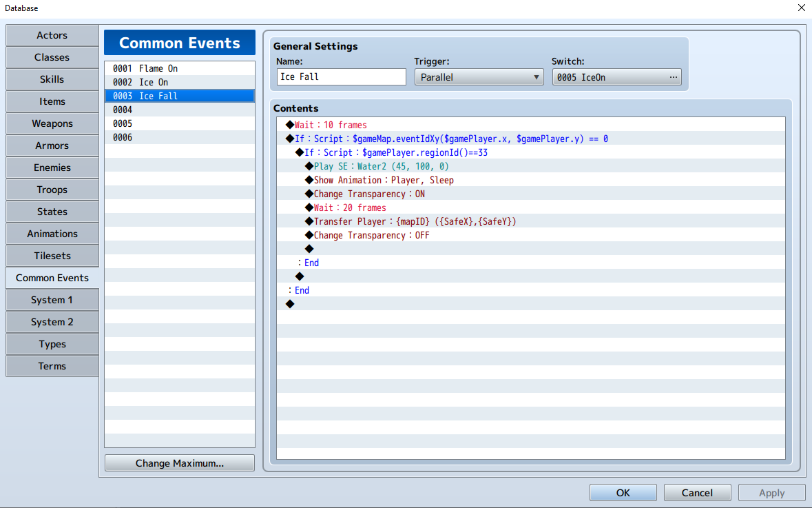Select the Change Transparency OFF command
Viewport: 812px width, 508px height.
pyautogui.click(x=531, y=235)
